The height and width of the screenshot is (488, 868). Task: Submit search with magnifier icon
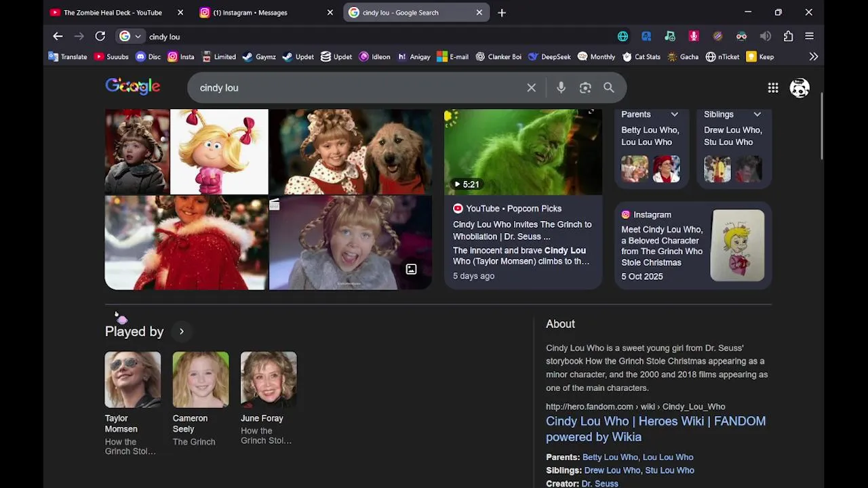pos(609,87)
